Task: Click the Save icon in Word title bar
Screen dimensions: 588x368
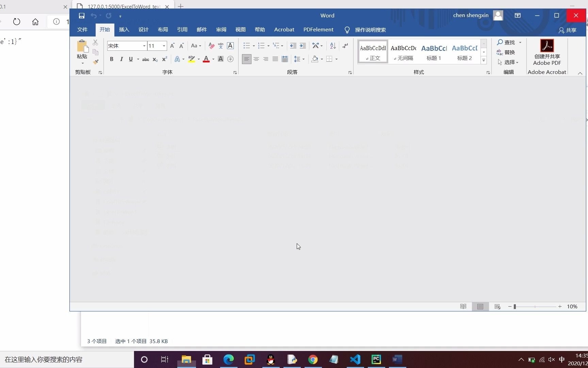Action: click(x=82, y=16)
